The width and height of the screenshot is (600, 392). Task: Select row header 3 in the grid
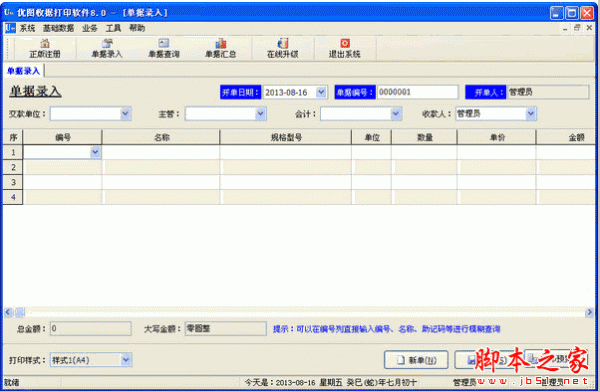[x=13, y=182]
